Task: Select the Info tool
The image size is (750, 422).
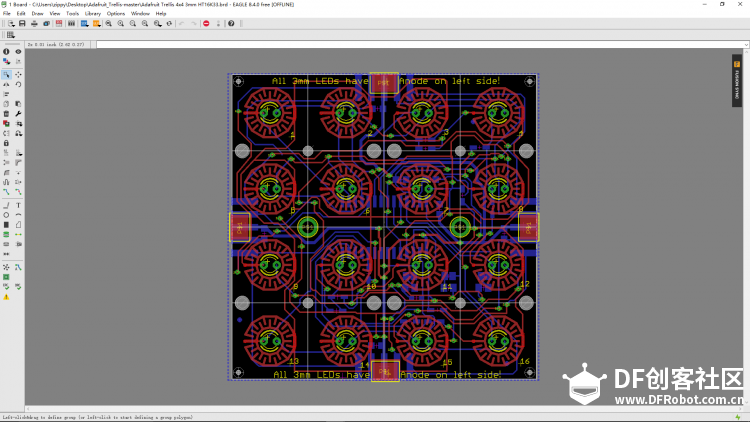Action: point(6,52)
